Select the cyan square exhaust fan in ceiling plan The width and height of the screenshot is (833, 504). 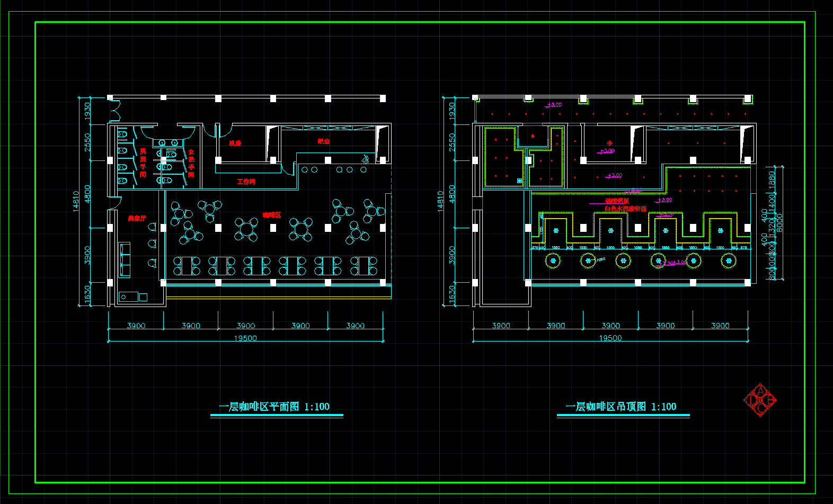[x=519, y=181]
